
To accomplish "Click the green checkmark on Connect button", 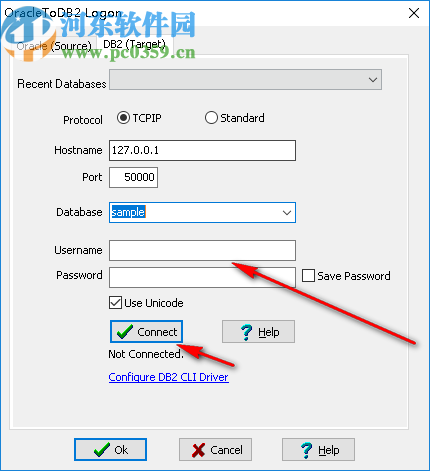I will (124, 332).
